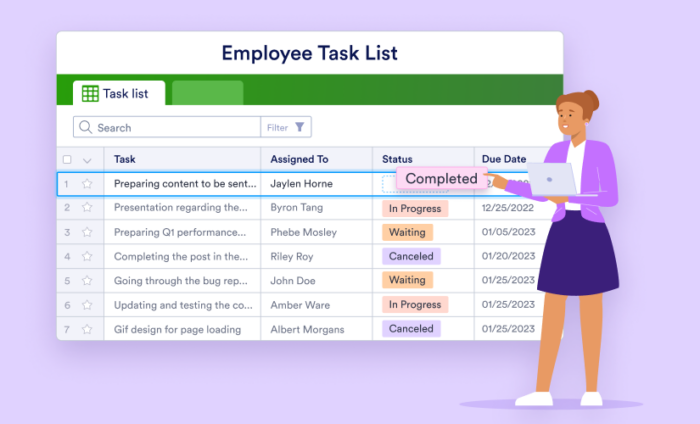Screen dimensions: 700x424
Task: Star the Jaylen Horne task row
Action: pos(87,183)
